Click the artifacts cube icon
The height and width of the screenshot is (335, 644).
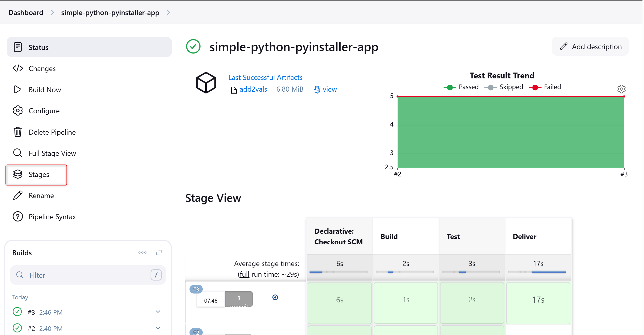tap(206, 83)
